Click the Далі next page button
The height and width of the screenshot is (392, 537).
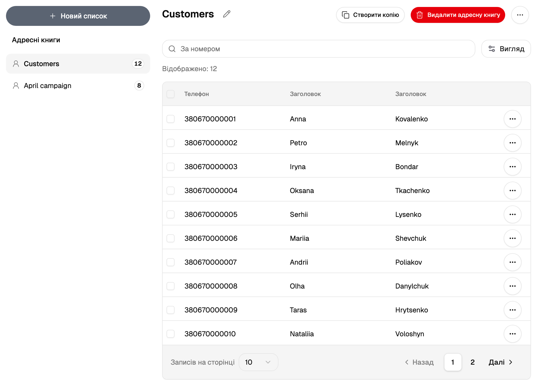pos(501,362)
